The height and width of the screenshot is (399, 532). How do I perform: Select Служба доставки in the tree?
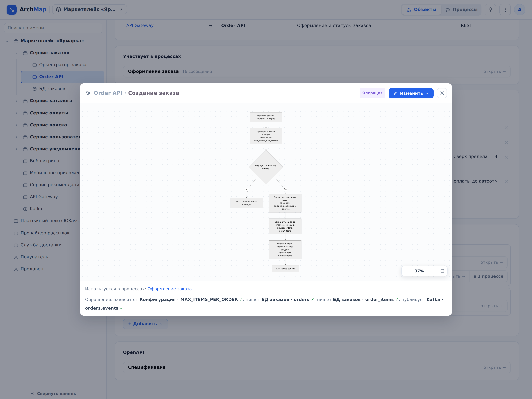(41, 245)
